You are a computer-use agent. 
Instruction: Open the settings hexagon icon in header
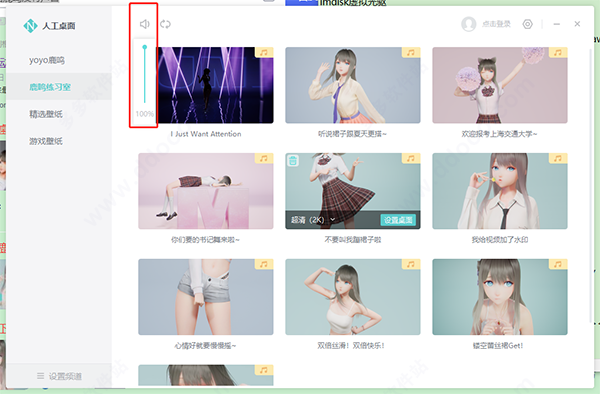[527, 24]
